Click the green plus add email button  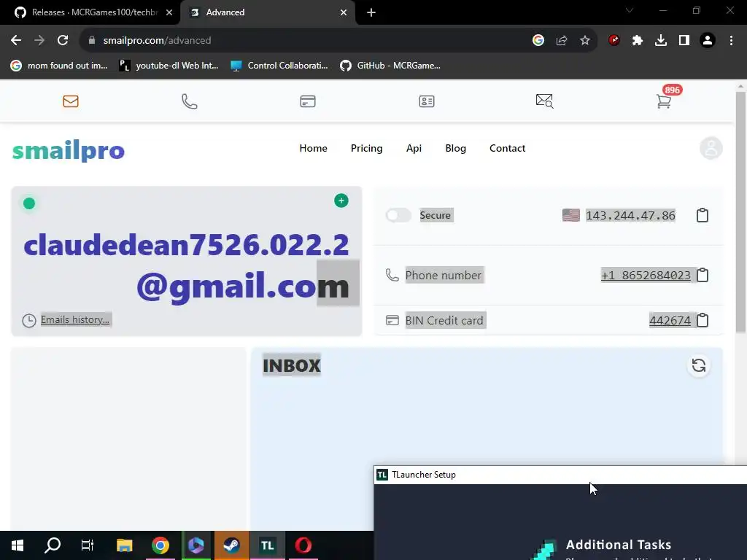pos(341,201)
